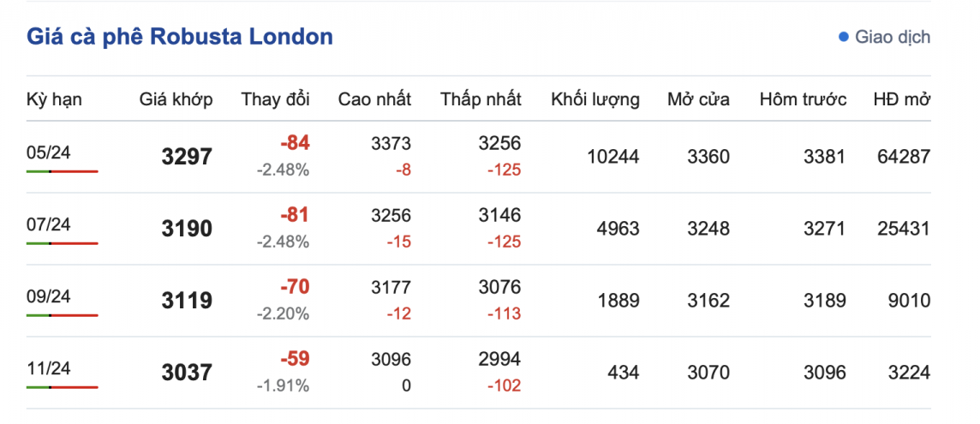Select the 09/24 contract term
Screen dimensions: 980x424
tap(49, 296)
